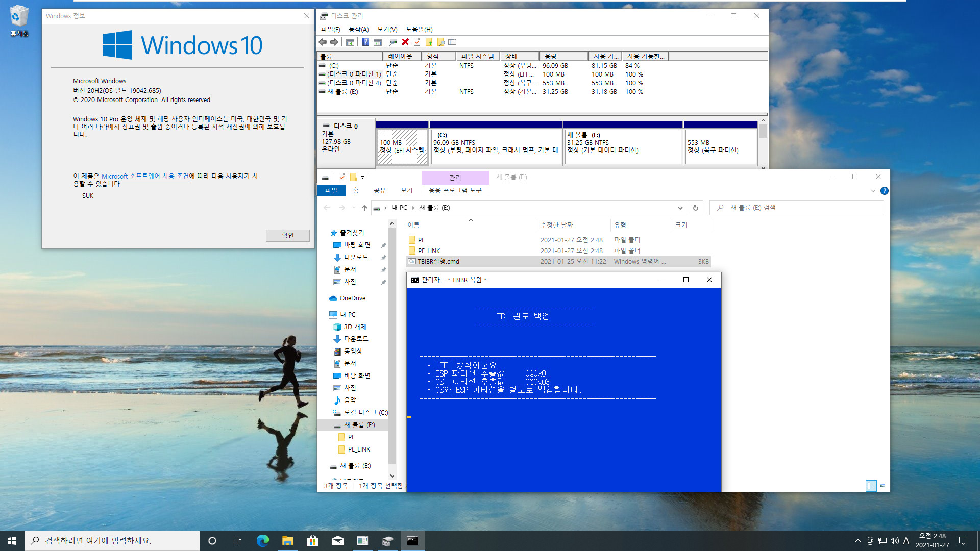980x551 pixels.
Task: Open Explorer ribbon help question mark
Action: coord(885,191)
